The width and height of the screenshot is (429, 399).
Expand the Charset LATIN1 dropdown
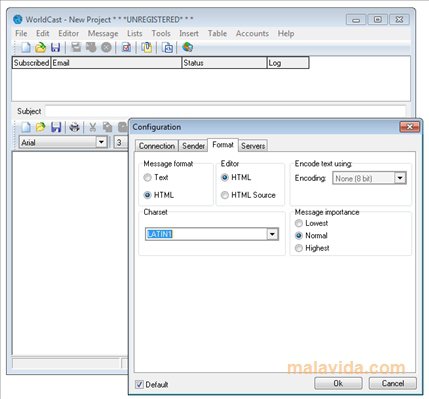[x=272, y=234]
